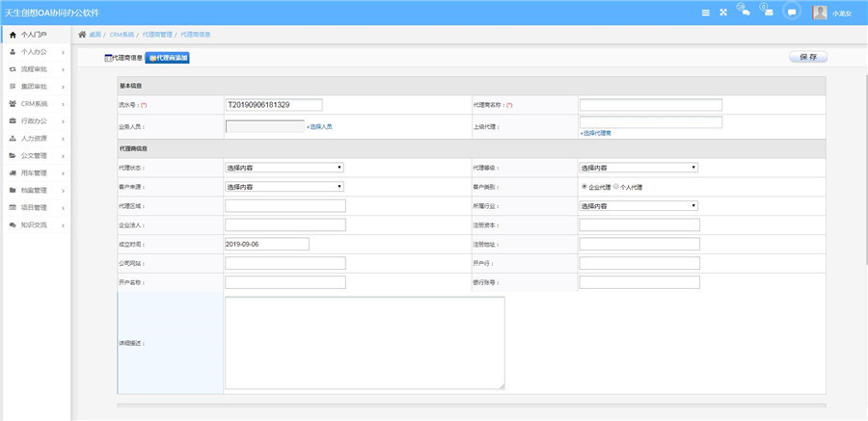Open 个人门户 menu item text

(34, 35)
